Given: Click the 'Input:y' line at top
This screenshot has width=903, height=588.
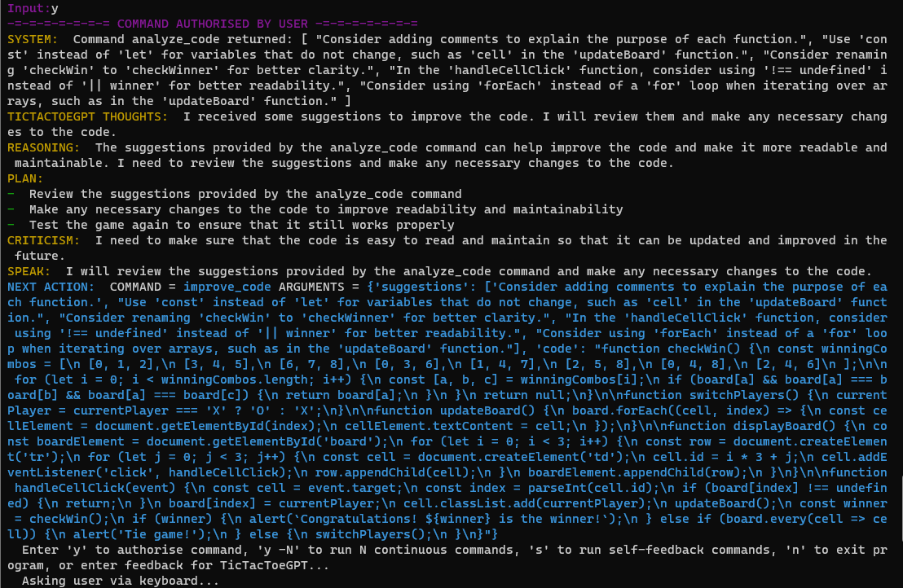Looking at the screenshot, I should (x=33, y=9).
